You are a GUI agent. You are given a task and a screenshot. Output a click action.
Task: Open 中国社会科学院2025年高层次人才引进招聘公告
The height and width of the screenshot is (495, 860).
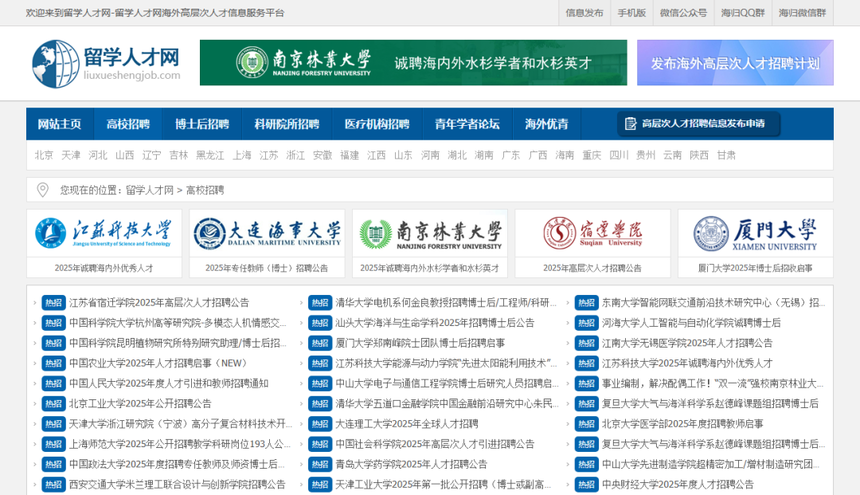click(x=435, y=445)
